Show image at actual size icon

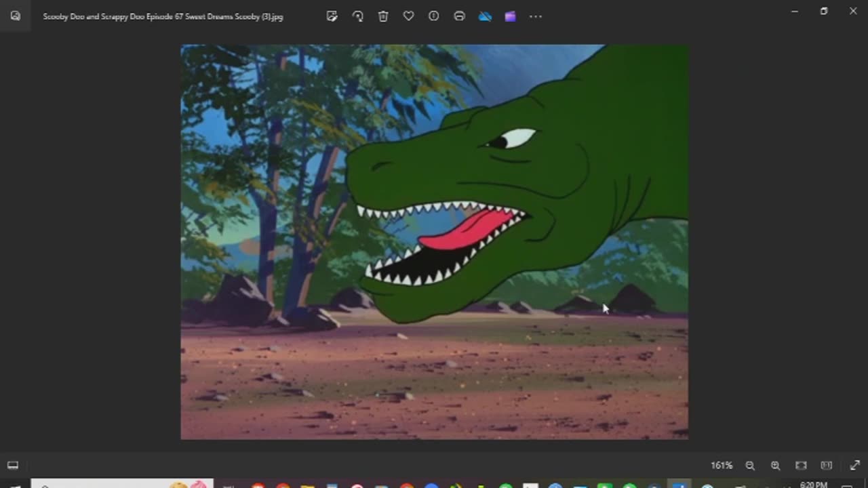coord(826,466)
